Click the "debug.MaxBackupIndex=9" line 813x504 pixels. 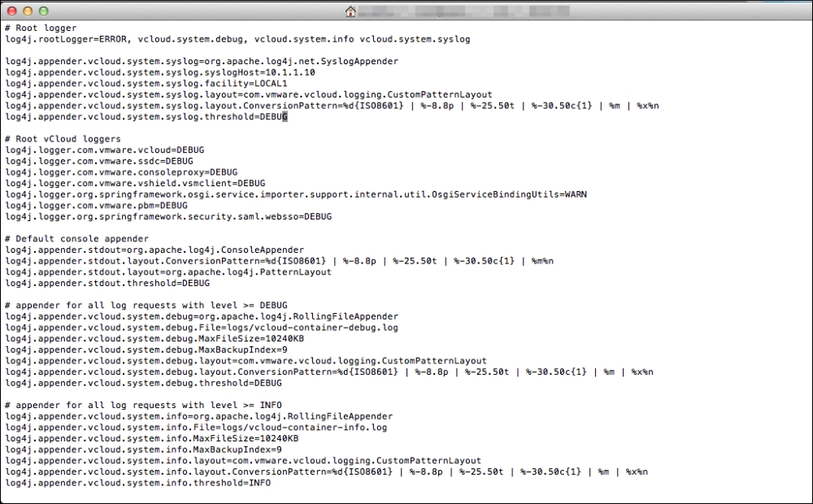146,350
